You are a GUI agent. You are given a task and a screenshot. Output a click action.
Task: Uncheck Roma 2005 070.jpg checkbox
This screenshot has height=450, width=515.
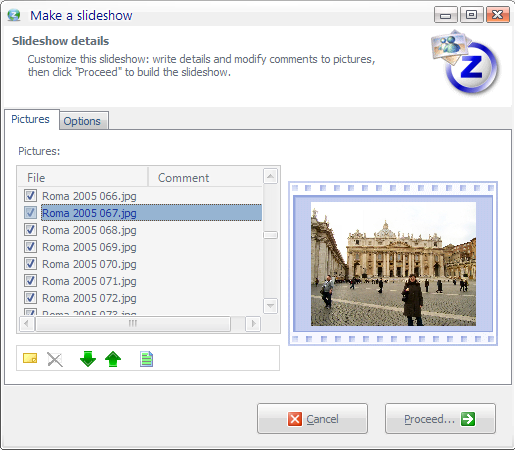[30, 263]
